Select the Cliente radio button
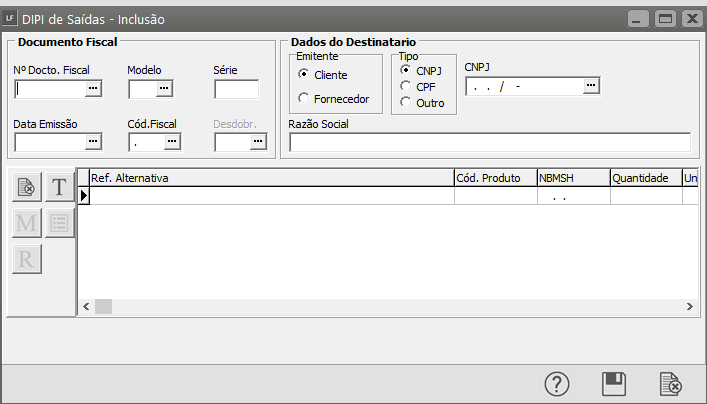The width and height of the screenshot is (707, 404). coord(304,75)
